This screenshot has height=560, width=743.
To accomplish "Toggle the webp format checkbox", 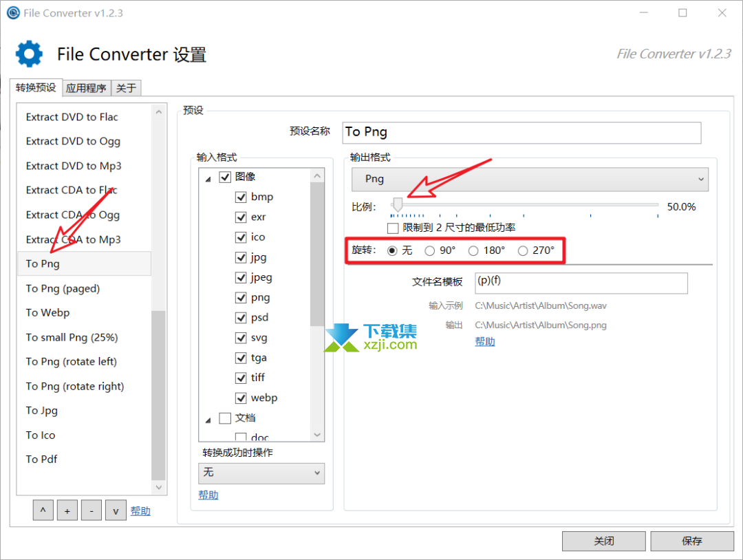I will (241, 398).
